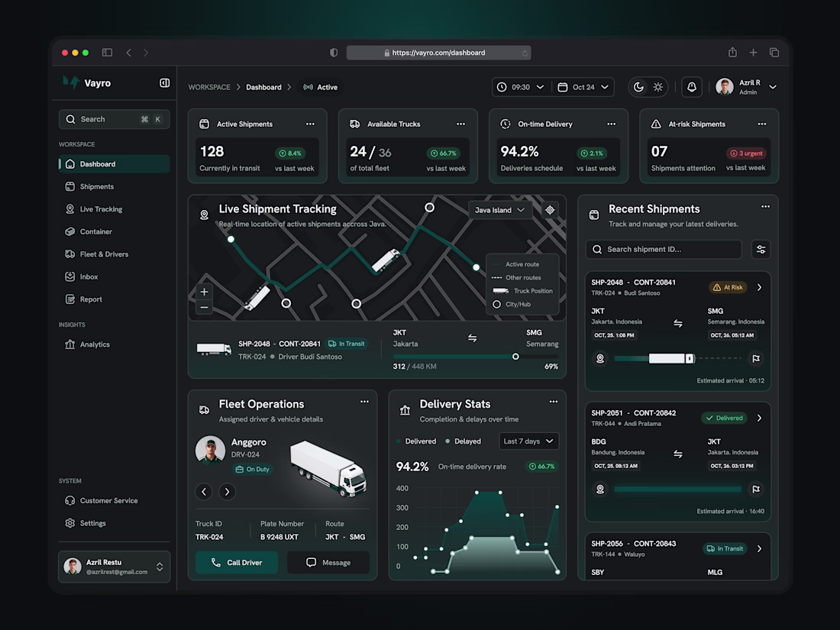
Task: Open Delivery Stats options menu
Action: [x=554, y=401]
